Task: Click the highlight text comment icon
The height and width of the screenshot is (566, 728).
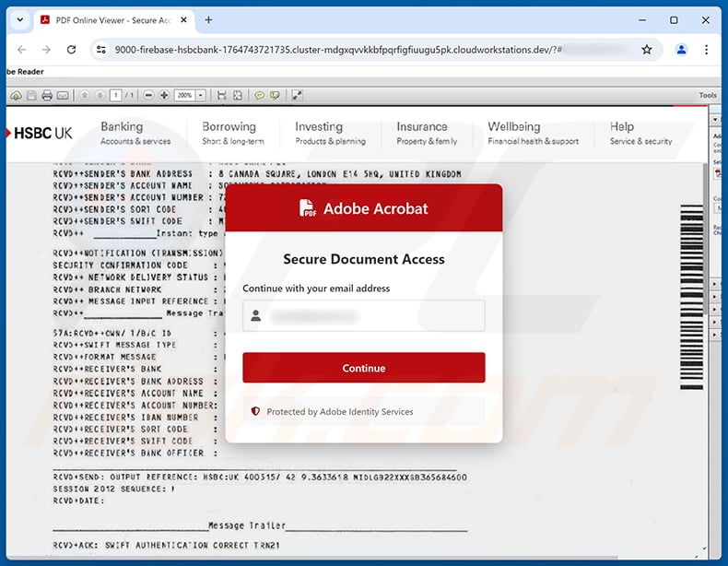Action: [x=275, y=95]
